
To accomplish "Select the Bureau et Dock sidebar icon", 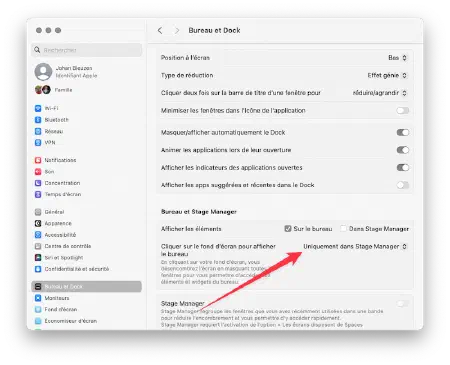I will click(x=38, y=287).
